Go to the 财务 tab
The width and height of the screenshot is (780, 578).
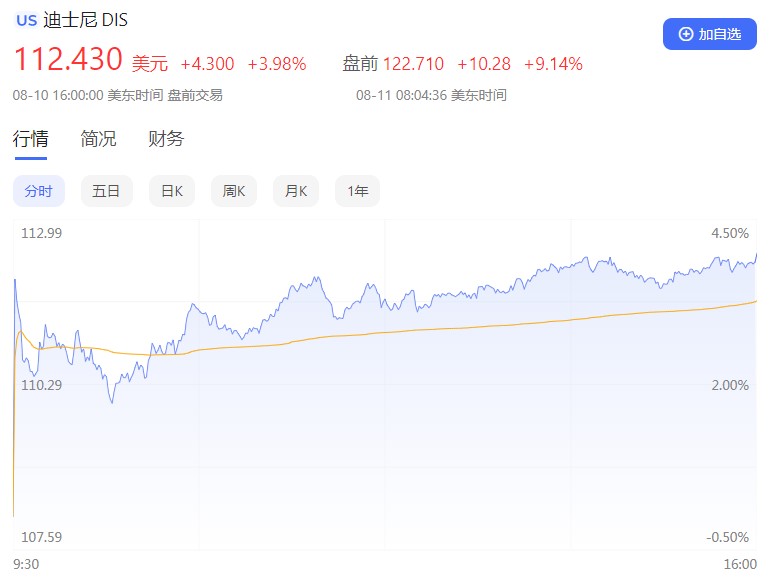point(166,139)
